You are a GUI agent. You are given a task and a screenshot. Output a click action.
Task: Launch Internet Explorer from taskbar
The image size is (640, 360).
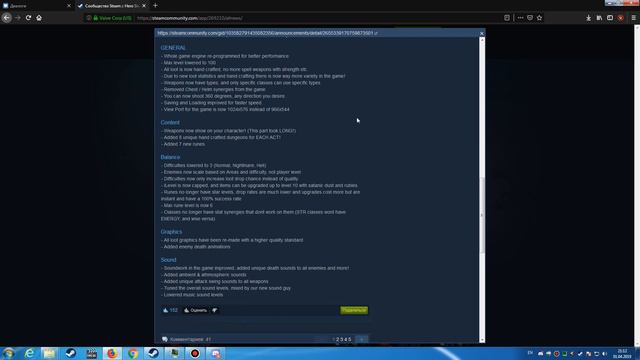[29, 353]
